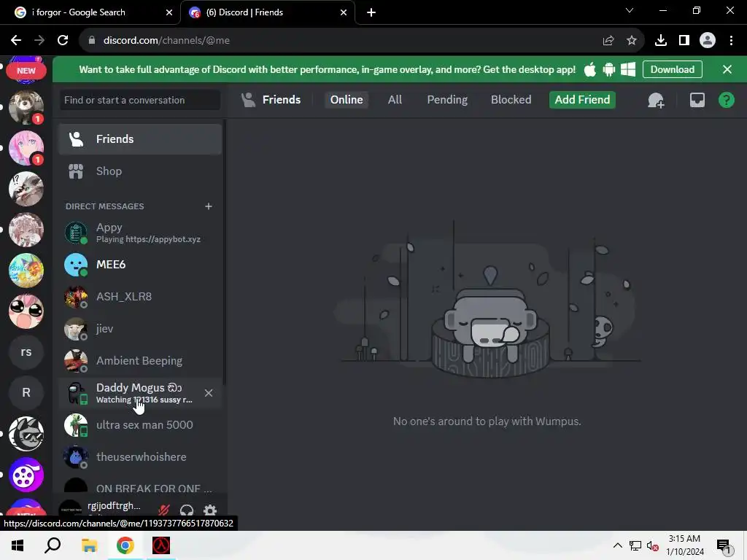Image resolution: width=747 pixels, height=560 pixels.
Task: Open the blushing emoji face server
Action: click(x=26, y=311)
